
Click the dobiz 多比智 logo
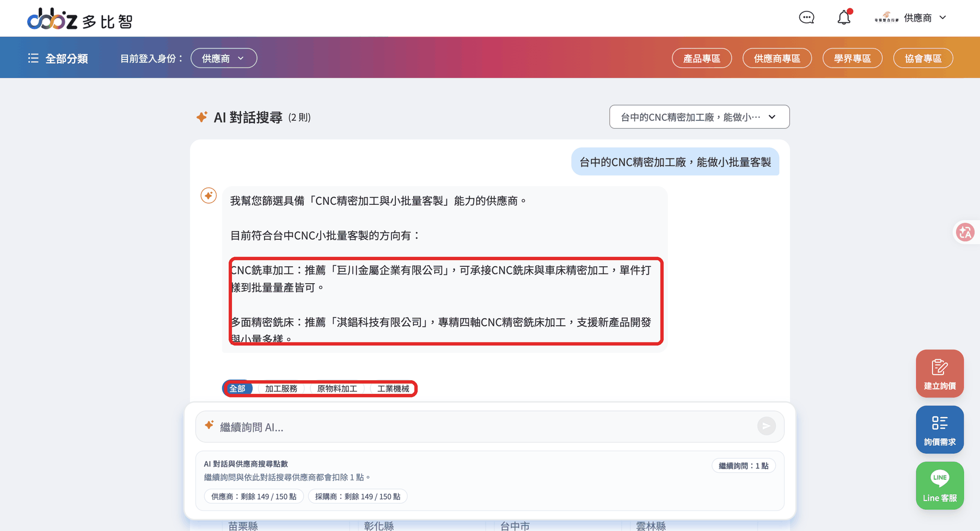[80, 19]
